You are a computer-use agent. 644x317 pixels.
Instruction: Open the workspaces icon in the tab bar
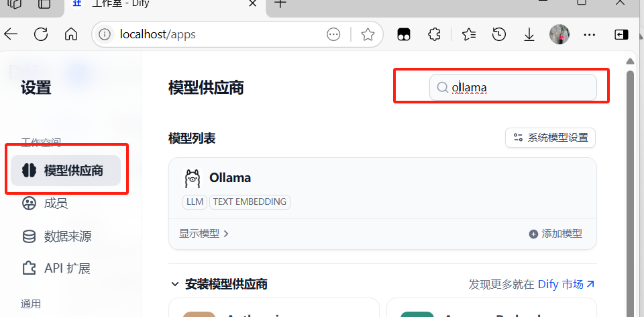tap(14, 4)
